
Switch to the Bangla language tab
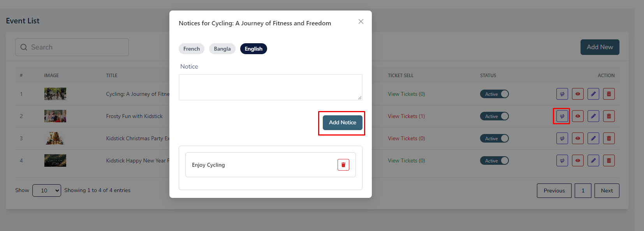[222, 49]
